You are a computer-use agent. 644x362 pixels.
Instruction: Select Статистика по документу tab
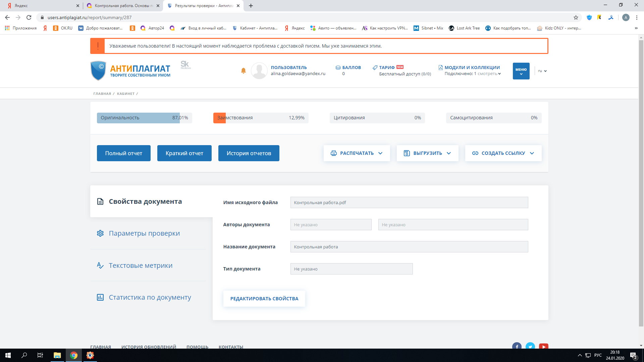click(150, 297)
